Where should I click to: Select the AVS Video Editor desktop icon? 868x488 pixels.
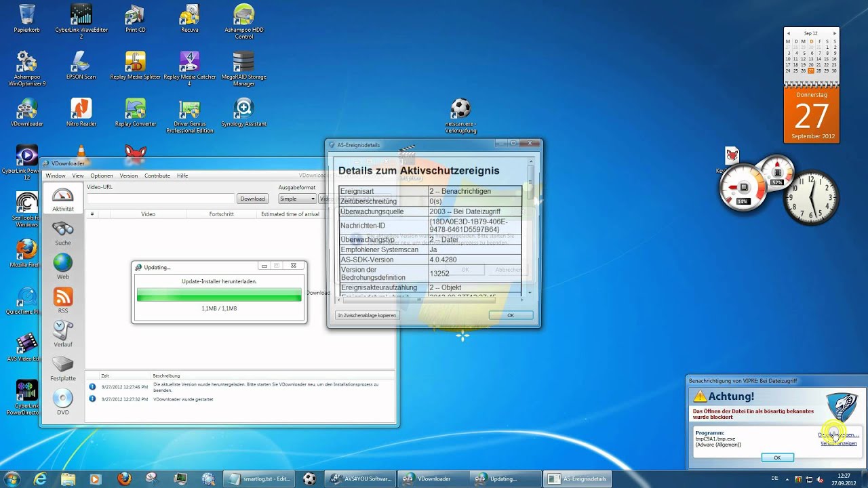pyautogui.click(x=26, y=347)
